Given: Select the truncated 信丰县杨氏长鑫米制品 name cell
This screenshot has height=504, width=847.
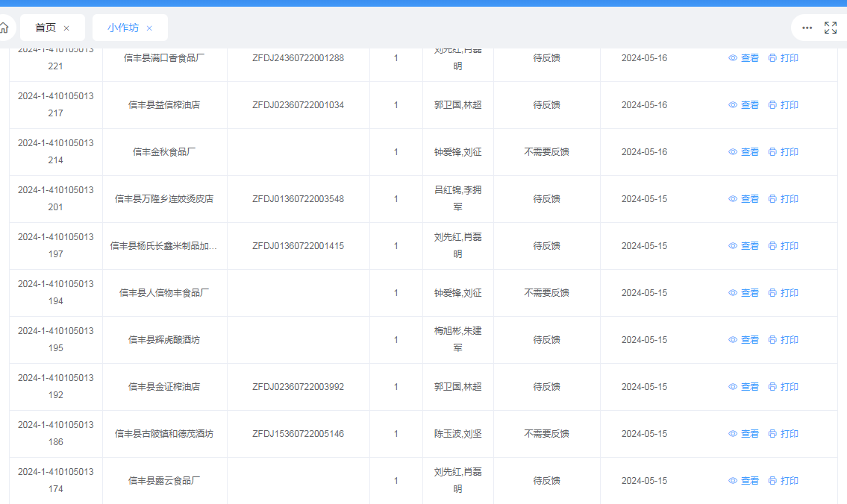Looking at the screenshot, I should (x=164, y=246).
